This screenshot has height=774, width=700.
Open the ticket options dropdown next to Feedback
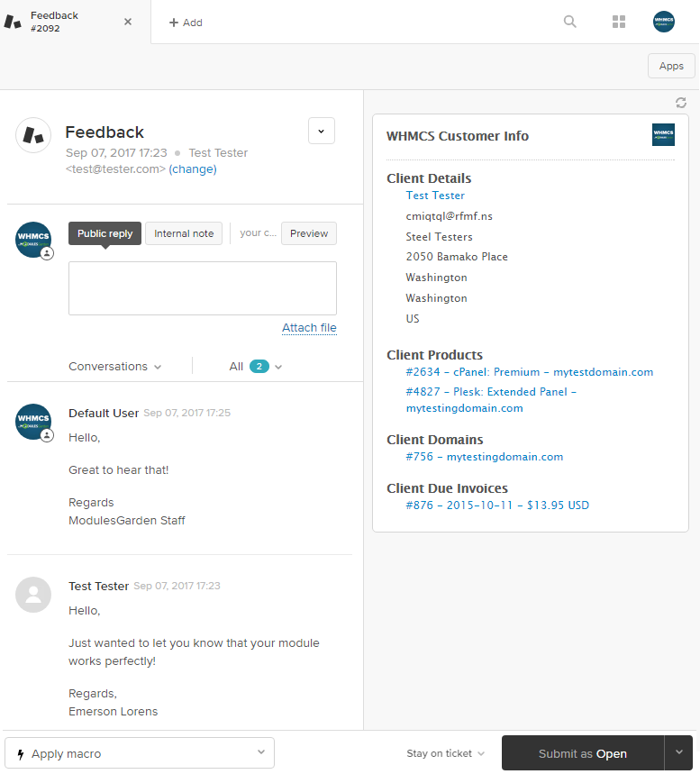322,131
